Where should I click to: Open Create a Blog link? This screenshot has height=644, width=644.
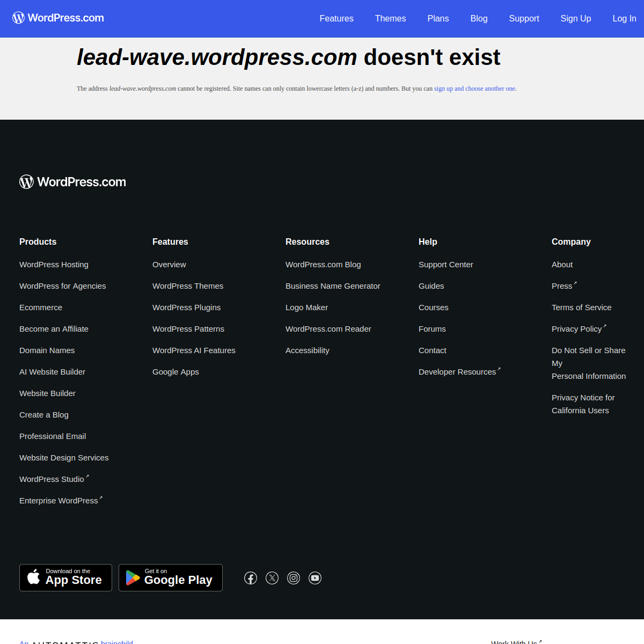pos(44,415)
